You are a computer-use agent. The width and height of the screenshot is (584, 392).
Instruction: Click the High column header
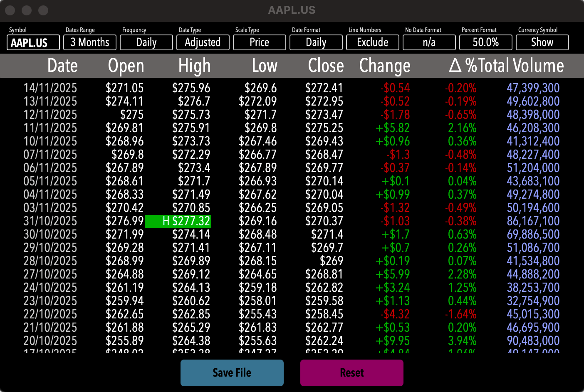click(x=194, y=66)
